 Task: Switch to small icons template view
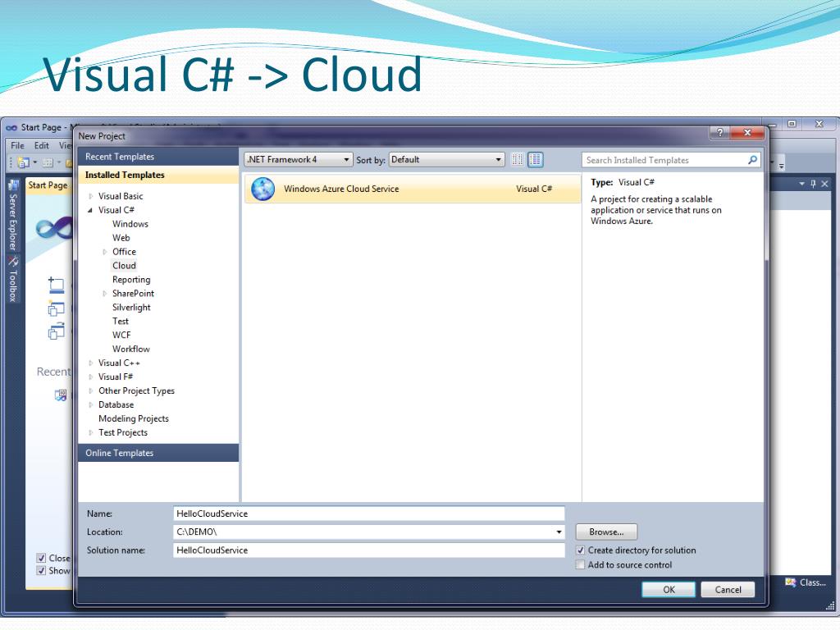pyautogui.click(x=518, y=160)
